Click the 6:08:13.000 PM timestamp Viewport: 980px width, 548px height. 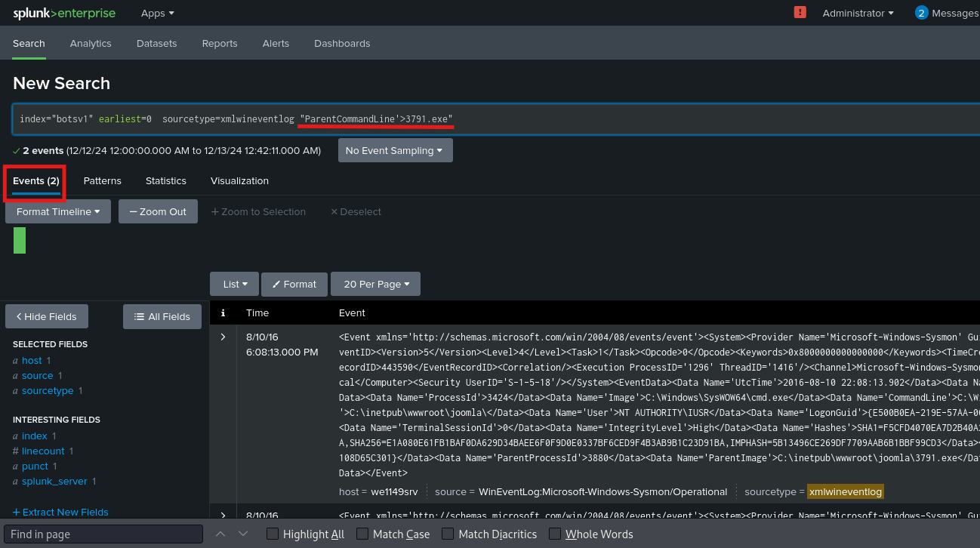click(x=282, y=352)
